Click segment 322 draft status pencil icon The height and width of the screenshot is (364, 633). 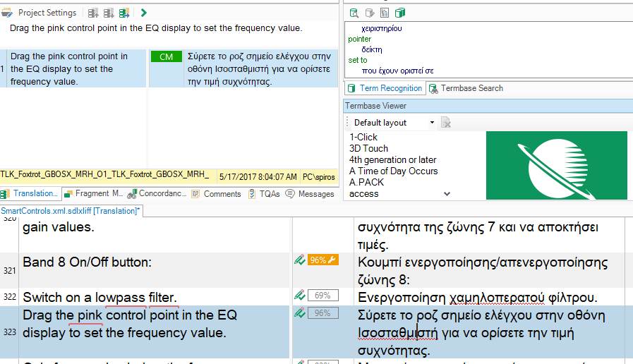tap(299, 296)
